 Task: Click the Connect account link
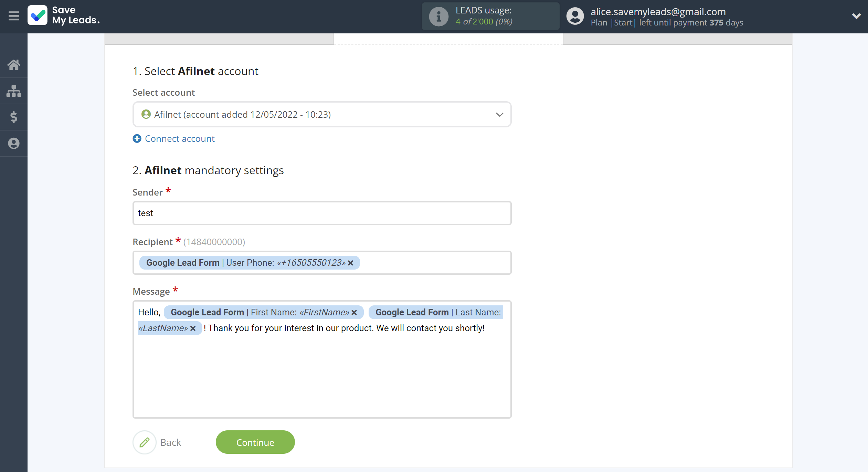click(180, 138)
